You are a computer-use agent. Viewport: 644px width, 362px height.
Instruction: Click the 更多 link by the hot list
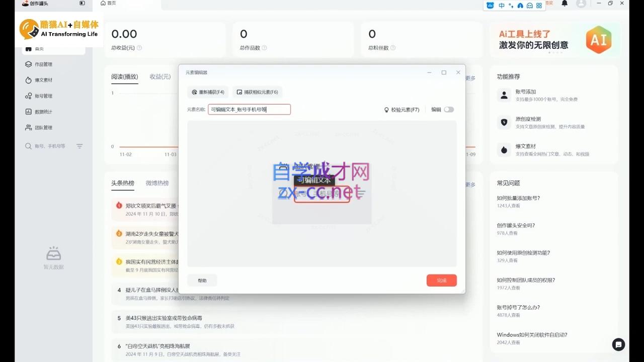click(x=471, y=185)
